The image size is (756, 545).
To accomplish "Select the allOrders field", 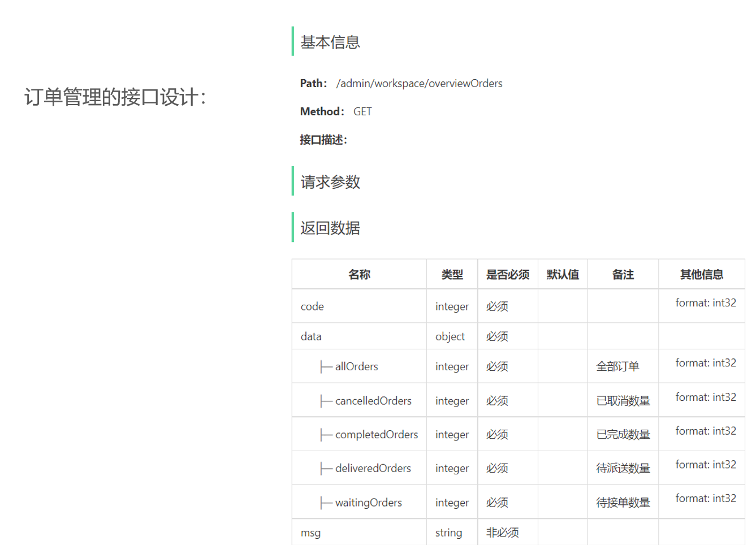I will pyautogui.click(x=356, y=366).
